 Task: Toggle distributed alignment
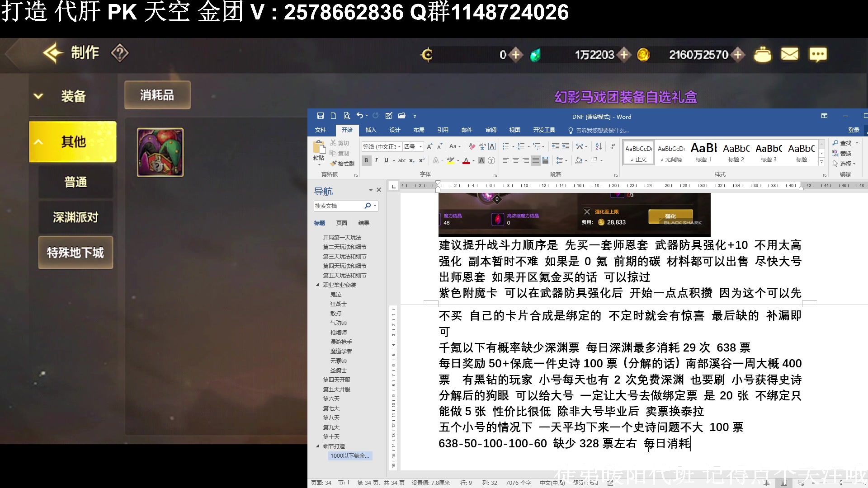click(x=546, y=160)
